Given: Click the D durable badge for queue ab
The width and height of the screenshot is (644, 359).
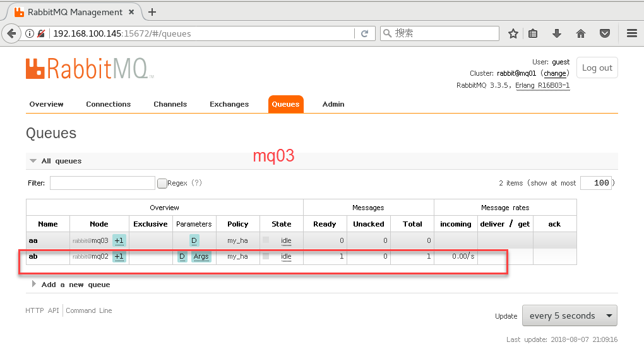Looking at the screenshot, I should [182, 257].
